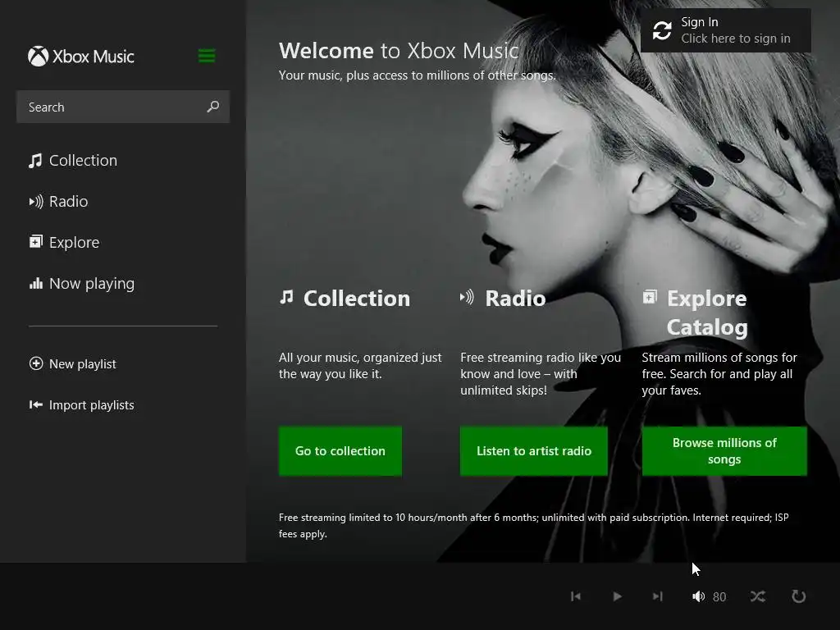Click the Explore Catalog heading

pyautogui.click(x=707, y=313)
